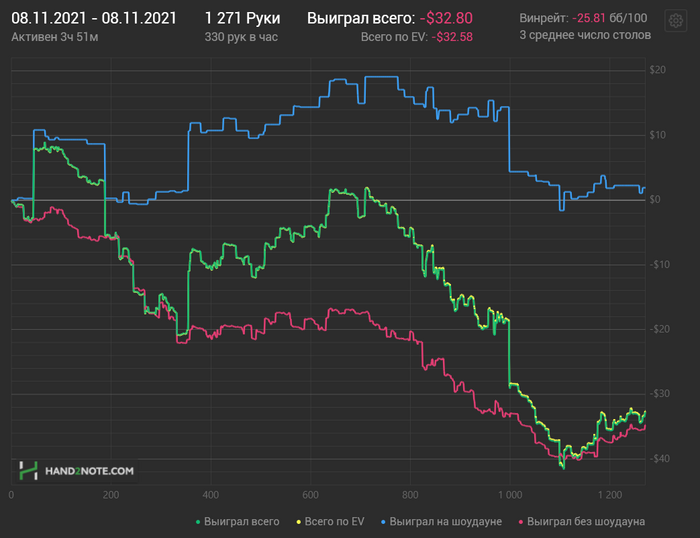Click '3 среднее число столов' text
700x538 pixels.
(x=585, y=35)
